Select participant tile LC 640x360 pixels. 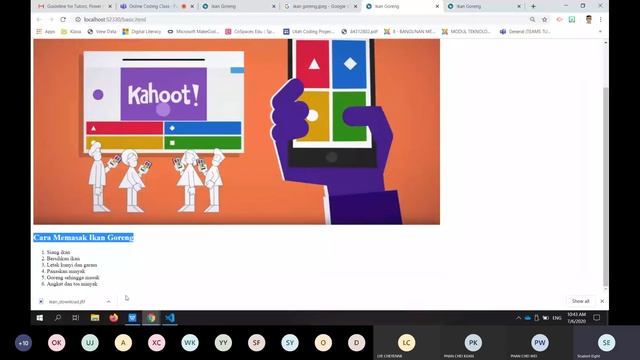pyautogui.click(x=407, y=343)
